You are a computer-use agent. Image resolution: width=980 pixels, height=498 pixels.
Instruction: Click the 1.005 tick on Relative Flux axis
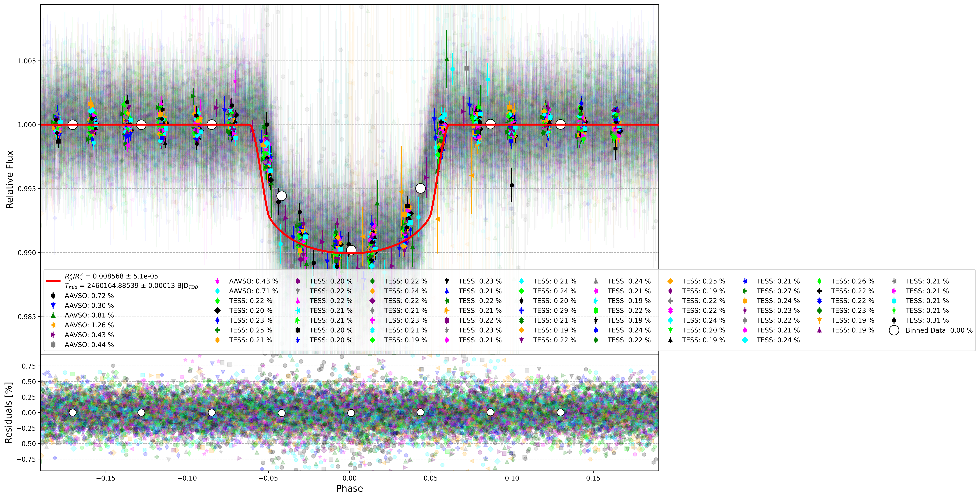tap(27, 61)
